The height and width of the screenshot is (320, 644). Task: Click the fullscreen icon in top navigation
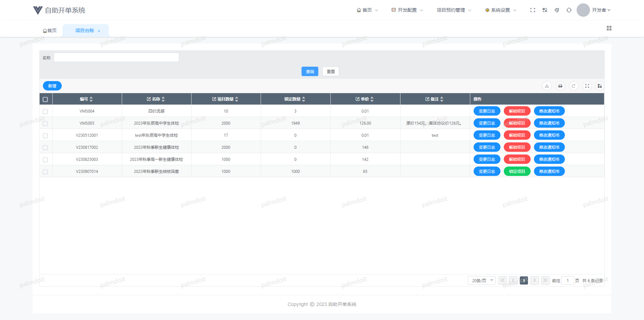pyautogui.click(x=533, y=10)
